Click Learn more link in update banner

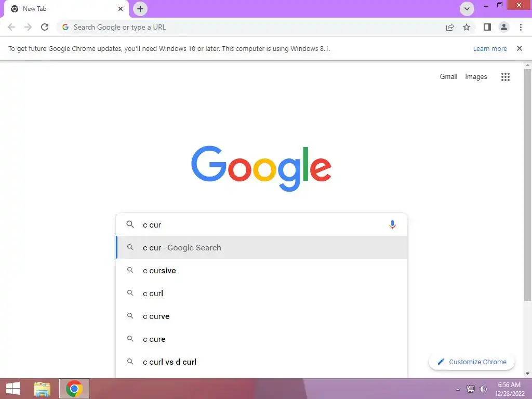(490, 48)
